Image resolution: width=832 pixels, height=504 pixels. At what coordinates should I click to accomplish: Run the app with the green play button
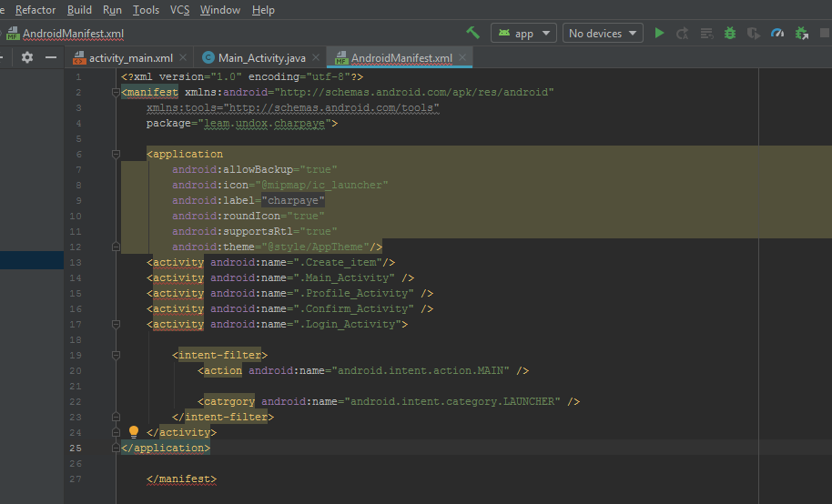click(x=660, y=33)
